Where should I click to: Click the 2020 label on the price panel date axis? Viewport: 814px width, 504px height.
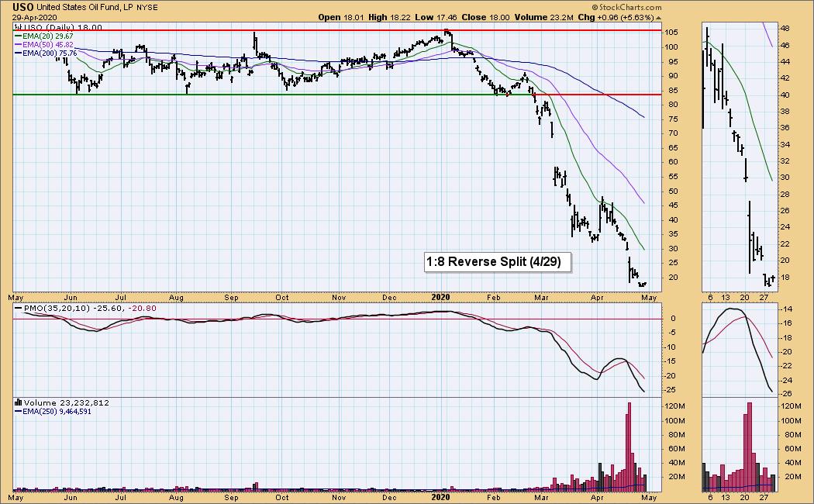[440, 298]
